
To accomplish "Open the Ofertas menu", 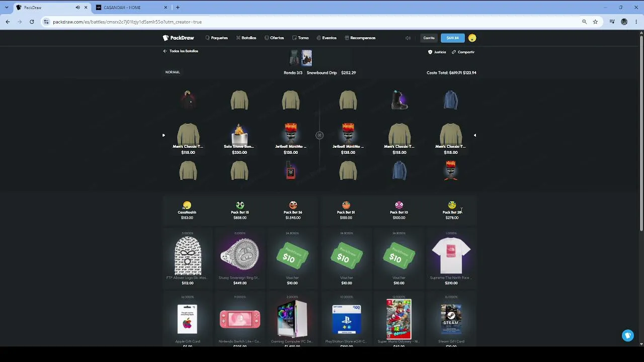I will (x=274, y=38).
